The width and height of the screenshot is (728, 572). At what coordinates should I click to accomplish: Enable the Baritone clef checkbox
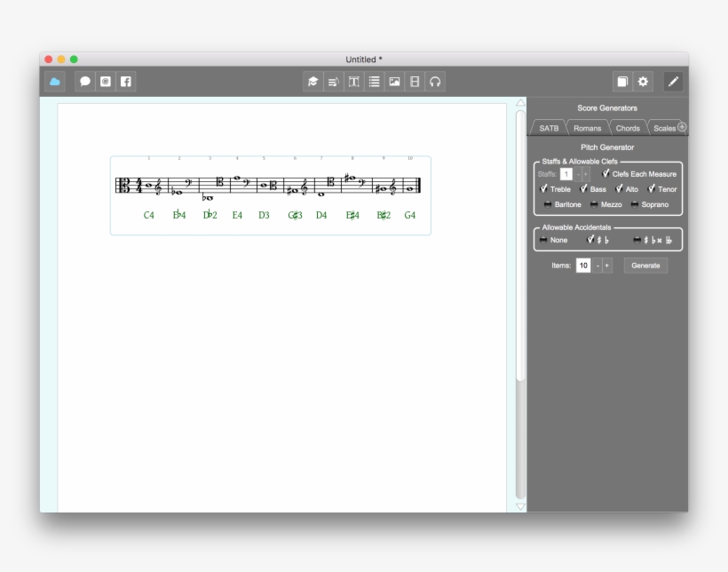point(548,204)
